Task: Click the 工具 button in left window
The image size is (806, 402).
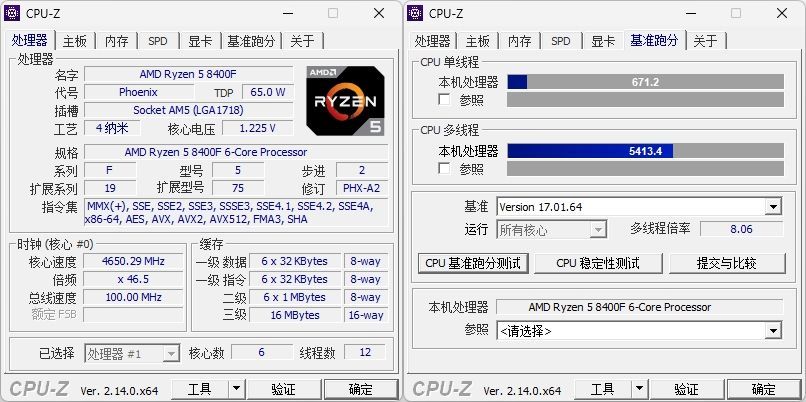Action: coord(199,389)
